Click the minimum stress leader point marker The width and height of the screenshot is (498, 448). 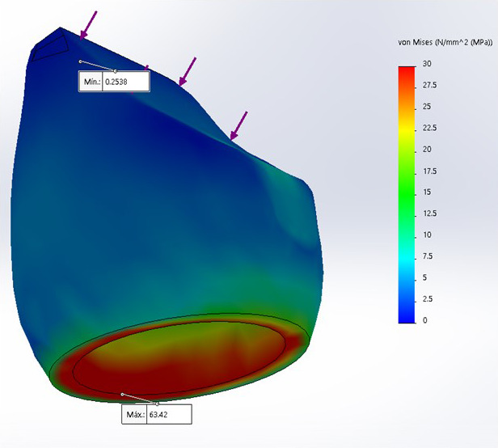(x=80, y=61)
